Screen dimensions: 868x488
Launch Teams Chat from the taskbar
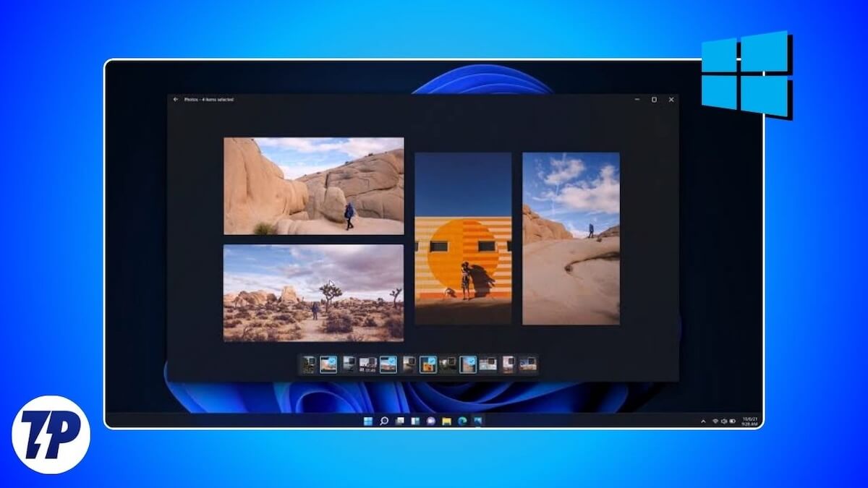coord(431,421)
